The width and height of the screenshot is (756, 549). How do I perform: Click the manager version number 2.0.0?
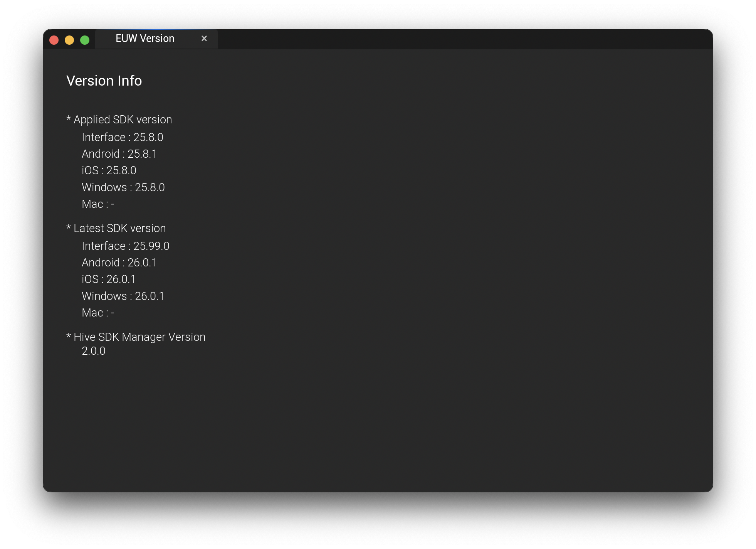[x=94, y=351]
